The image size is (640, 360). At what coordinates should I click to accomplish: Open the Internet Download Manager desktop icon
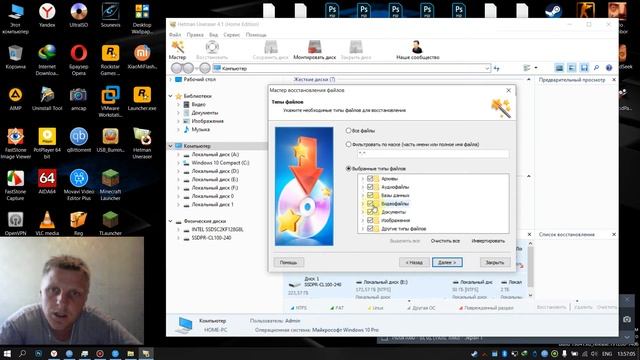(47, 60)
